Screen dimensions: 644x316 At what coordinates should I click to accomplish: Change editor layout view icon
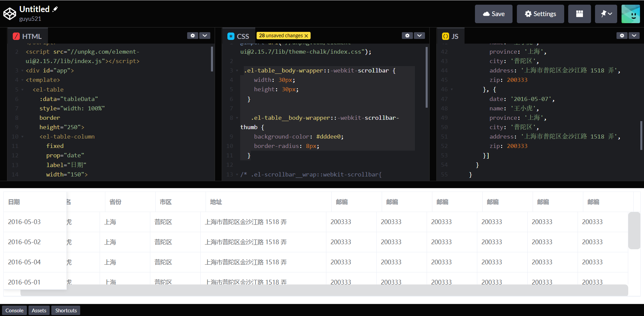coord(579,14)
